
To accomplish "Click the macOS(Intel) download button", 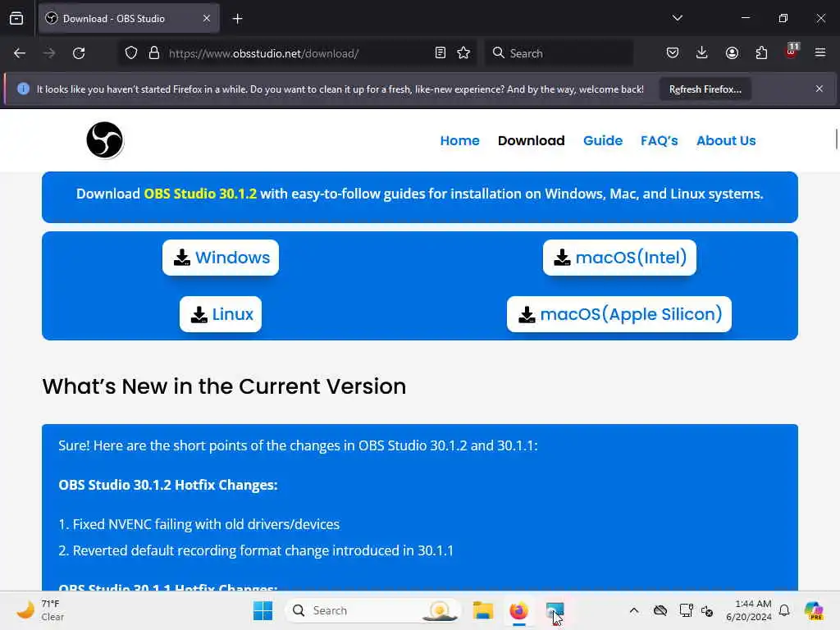I will point(619,258).
